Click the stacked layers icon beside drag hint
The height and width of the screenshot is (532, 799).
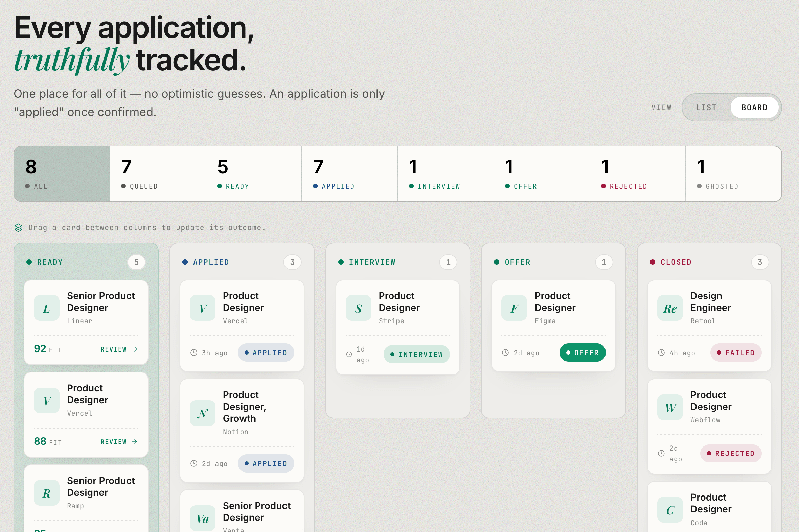pyautogui.click(x=18, y=228)
